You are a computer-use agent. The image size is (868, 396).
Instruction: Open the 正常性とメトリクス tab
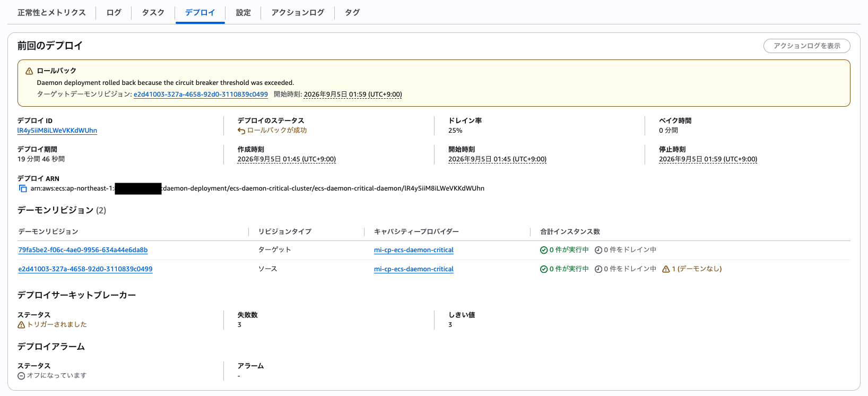51,12
